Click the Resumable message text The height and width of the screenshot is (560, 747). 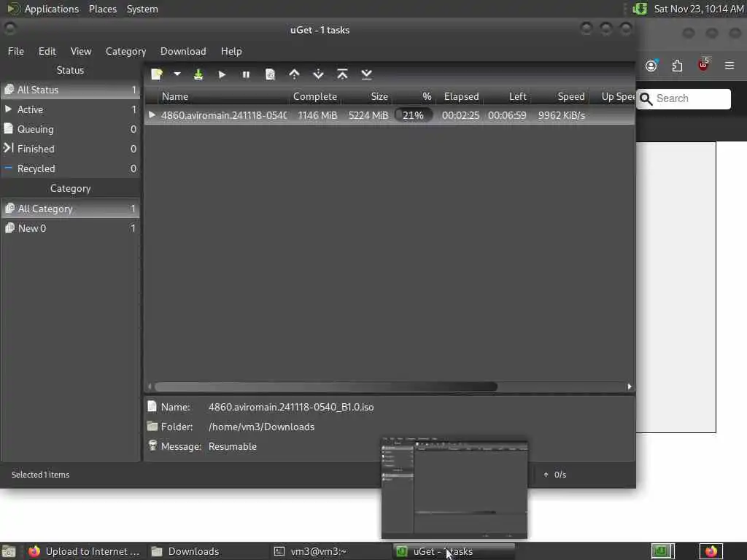click(x=233, y=447)
